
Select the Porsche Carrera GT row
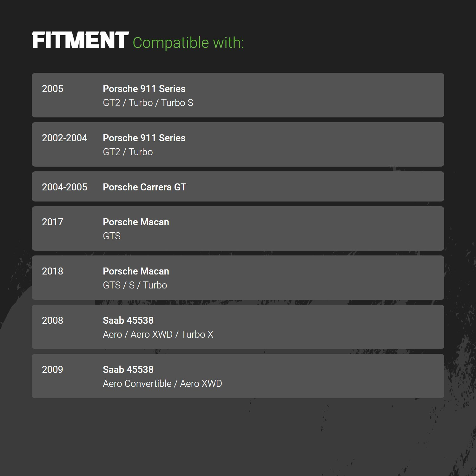[238, 187]
